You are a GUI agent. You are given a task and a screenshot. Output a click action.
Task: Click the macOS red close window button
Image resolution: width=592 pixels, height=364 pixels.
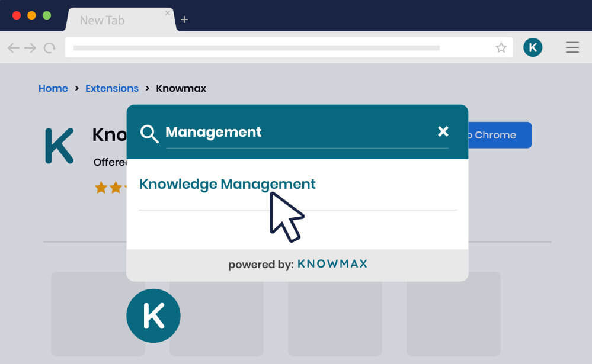click(16, 15)
